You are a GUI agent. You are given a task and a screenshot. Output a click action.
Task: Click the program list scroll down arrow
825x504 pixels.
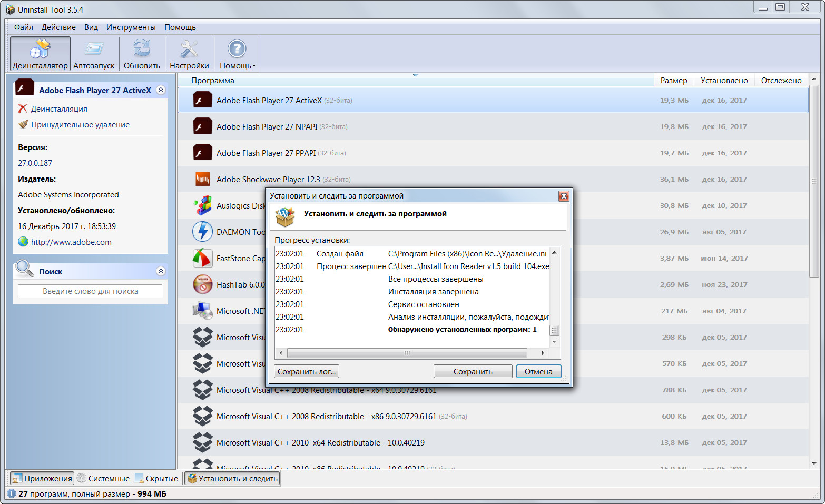[814, 463]
